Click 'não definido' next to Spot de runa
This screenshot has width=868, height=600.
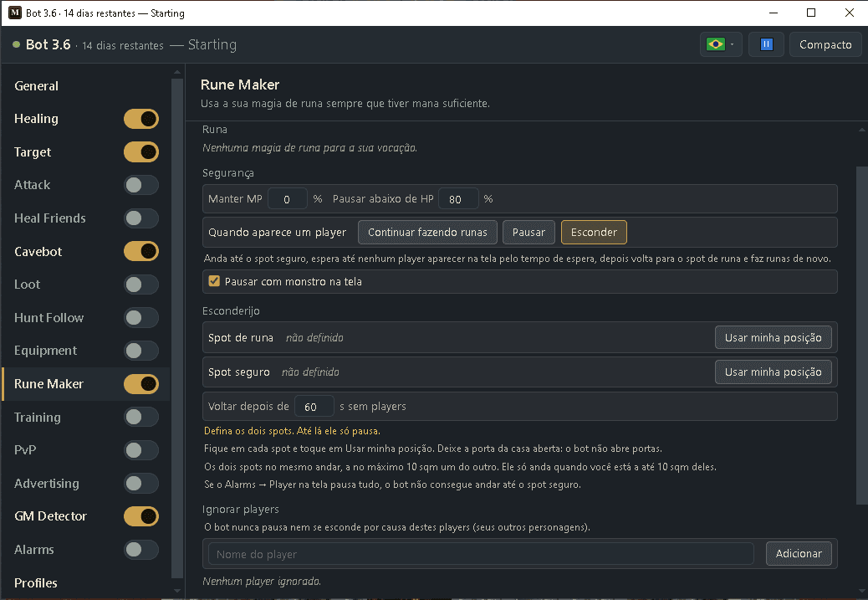(314, 338)
